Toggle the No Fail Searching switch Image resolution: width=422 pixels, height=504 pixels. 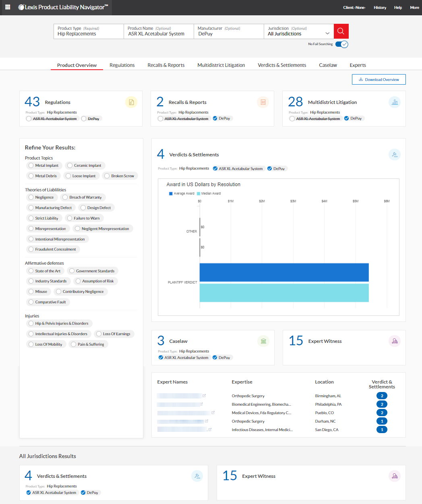[x=341, y=44]
